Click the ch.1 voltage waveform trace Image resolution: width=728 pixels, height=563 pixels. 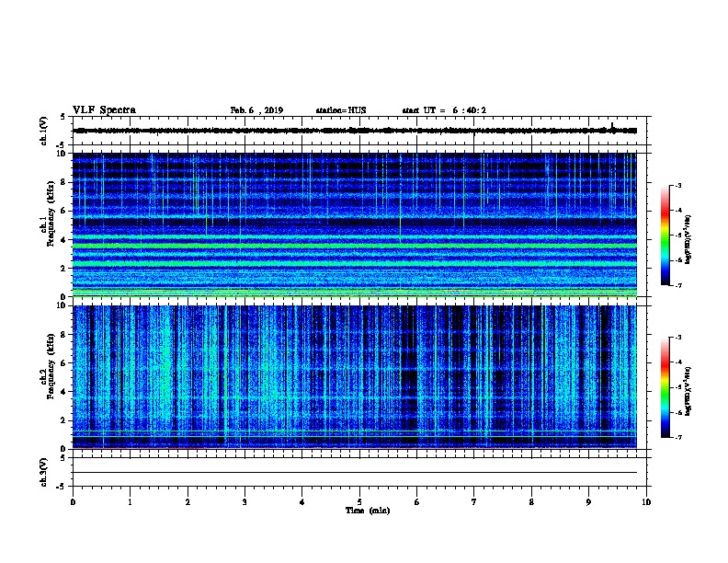355,131
